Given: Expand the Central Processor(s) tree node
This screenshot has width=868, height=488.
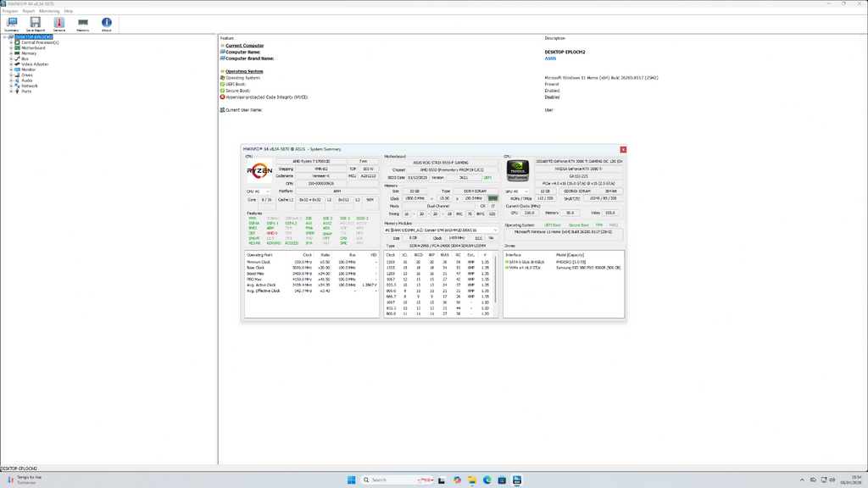Looking at the screenshot, I should (x=11, y=42).
